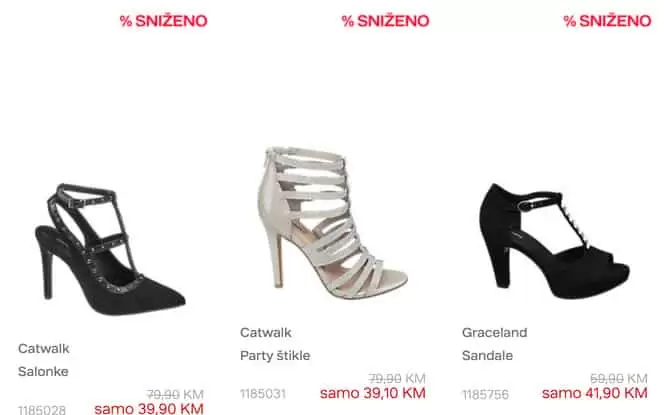Click the % SNIŽENO badge above Sandale
Screen dimensions: 664x415
[607, 21]
